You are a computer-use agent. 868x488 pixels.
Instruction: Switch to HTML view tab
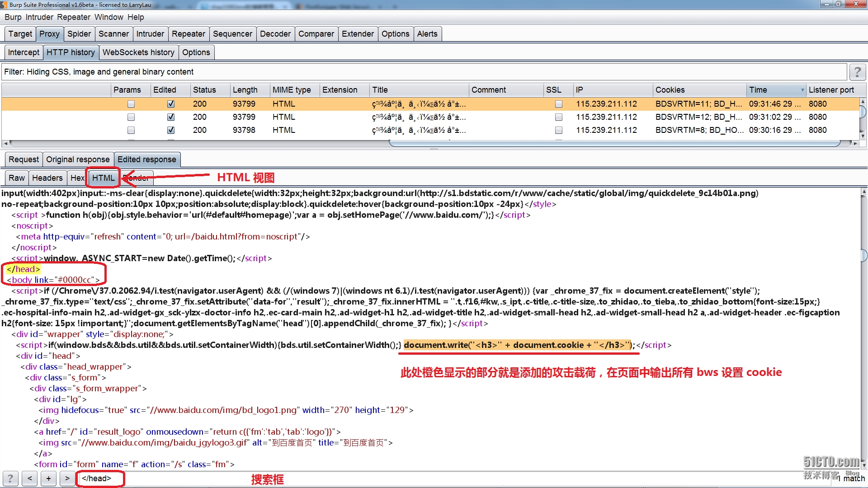click(x=104, y=178)
